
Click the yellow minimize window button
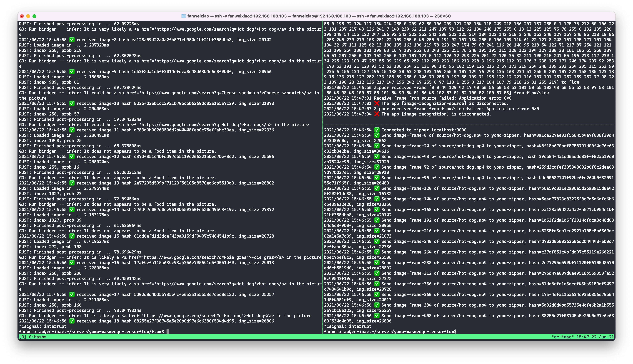click(28, 16)
